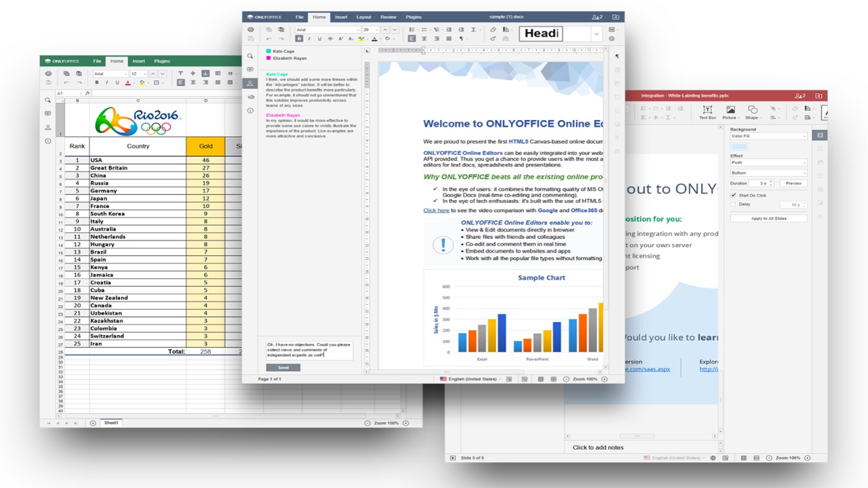Select the Gold header cell in spreadsheet

coord(206,146)
